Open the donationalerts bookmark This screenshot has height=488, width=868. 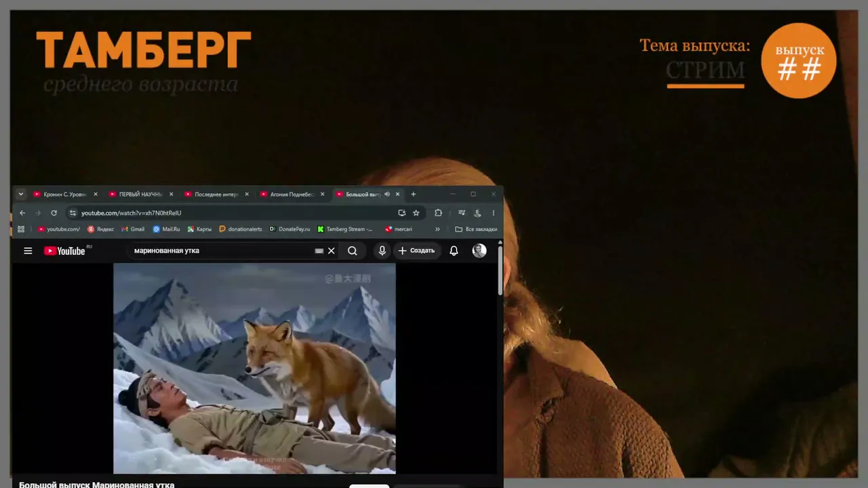point(241,229)
